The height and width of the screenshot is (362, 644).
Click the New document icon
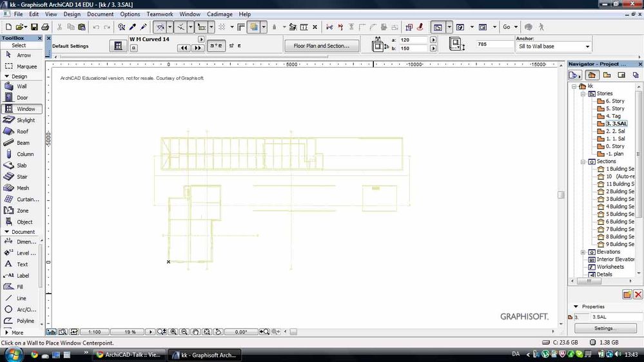pos(8,27)
